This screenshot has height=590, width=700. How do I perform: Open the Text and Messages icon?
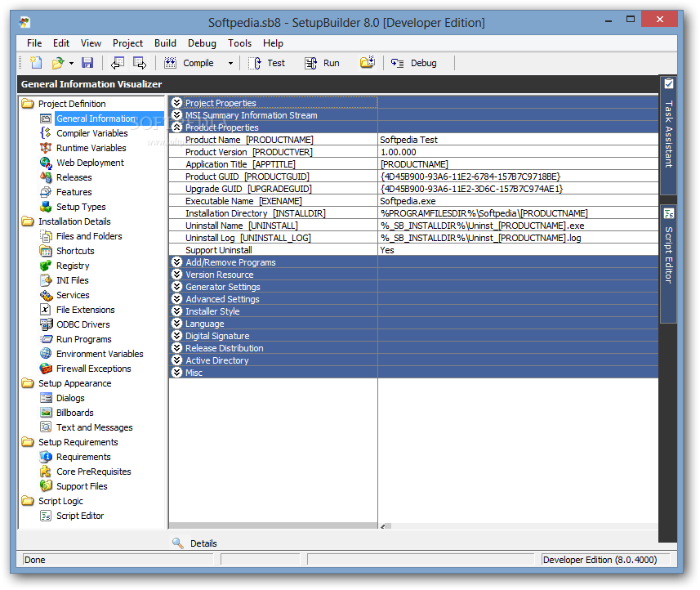click(x=46, y=427)
